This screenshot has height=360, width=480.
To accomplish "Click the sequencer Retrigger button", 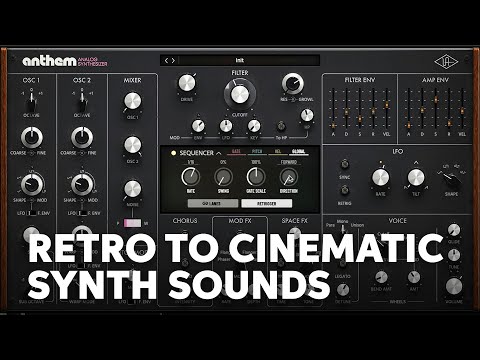I will click(267, 203).
